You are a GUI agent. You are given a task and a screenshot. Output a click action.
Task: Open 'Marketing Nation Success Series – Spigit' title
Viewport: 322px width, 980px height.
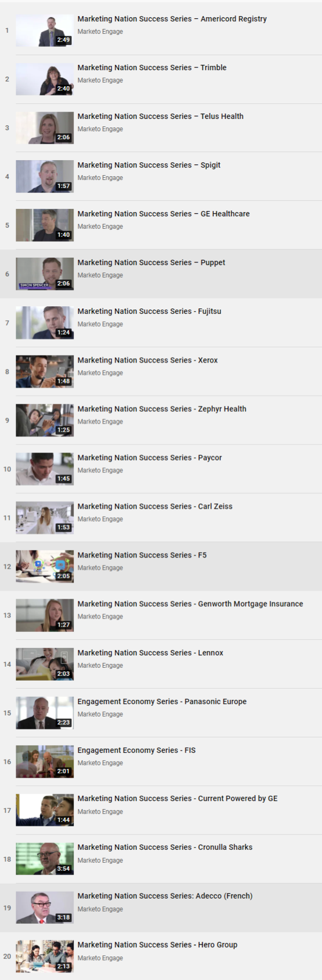pos(149,165)
